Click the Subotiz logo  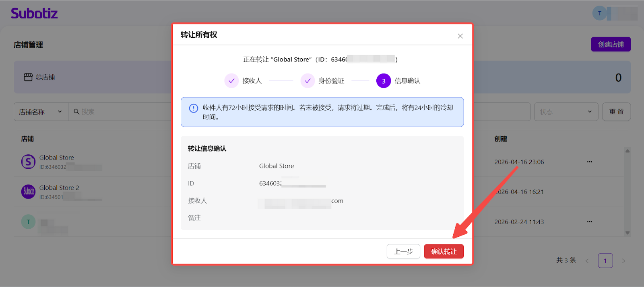34,13
